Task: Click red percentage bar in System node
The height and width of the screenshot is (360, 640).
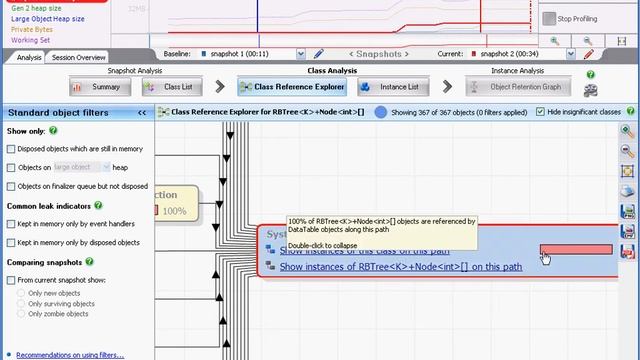Action: pyautogui.click(x=576, y=249)
